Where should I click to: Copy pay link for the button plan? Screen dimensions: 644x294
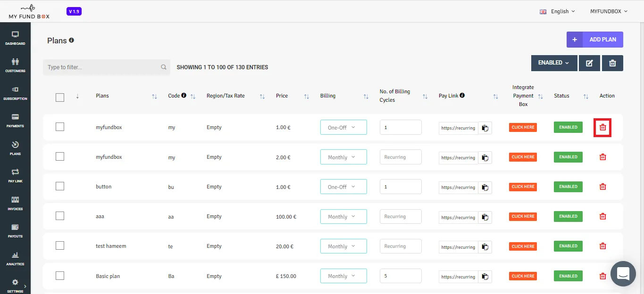click(x=485, y=187)
